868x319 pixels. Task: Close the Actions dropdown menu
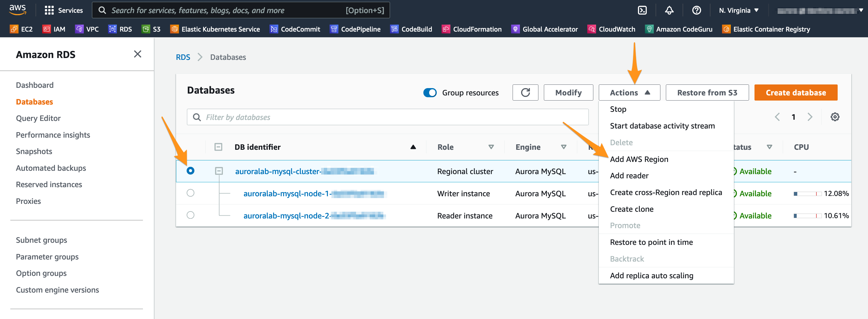629,92
